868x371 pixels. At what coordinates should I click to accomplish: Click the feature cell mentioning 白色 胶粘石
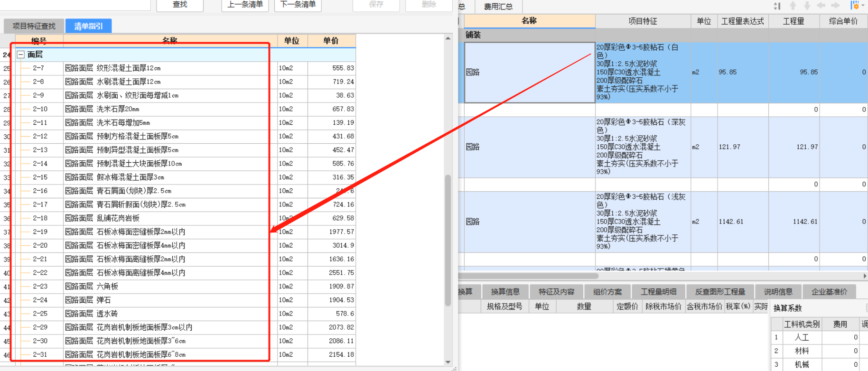coord(643,72)
